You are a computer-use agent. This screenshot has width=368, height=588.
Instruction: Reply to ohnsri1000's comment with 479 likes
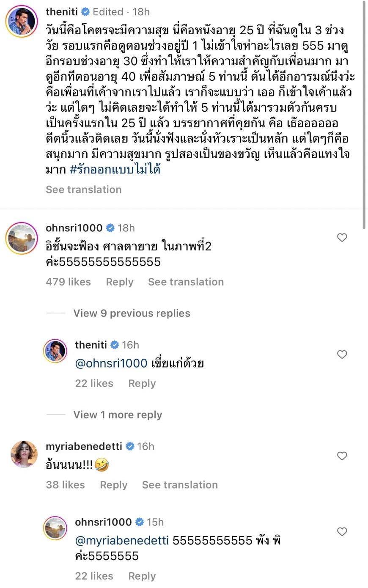pos(119,282)
